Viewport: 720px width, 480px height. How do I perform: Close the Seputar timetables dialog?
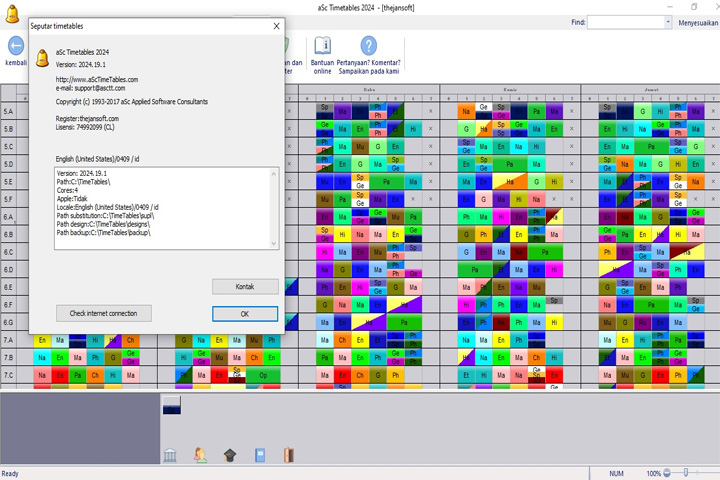[276, 26]
